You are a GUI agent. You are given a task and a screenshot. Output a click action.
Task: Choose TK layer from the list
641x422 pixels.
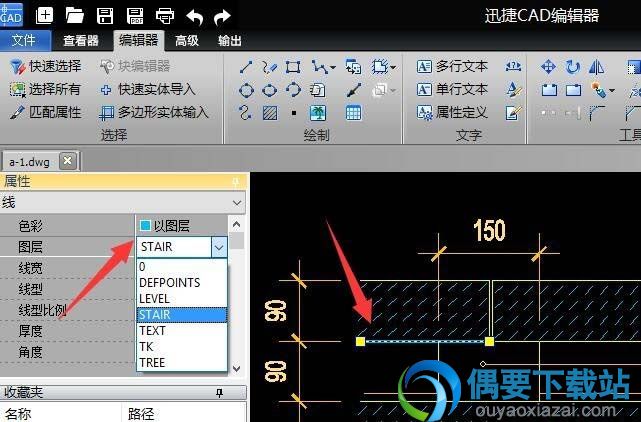[182, 346]
